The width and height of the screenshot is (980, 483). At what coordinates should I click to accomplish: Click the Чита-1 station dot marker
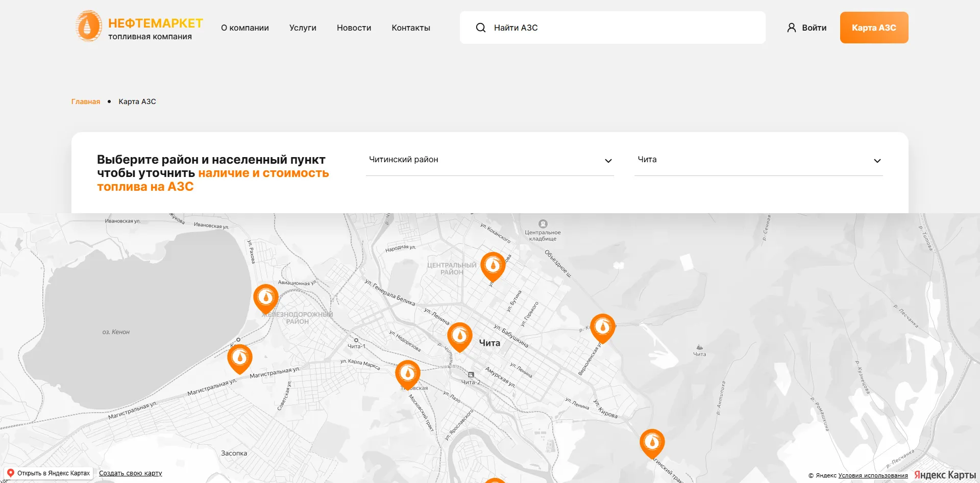[356, 340]
